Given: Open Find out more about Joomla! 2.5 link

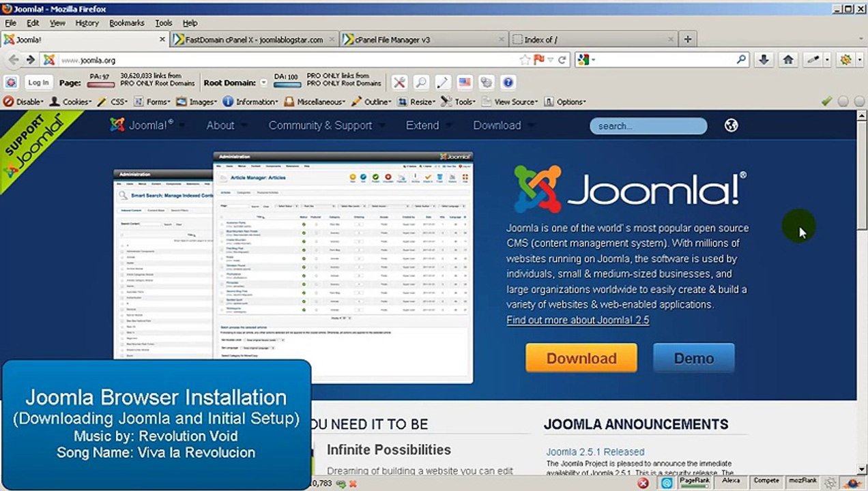Looking at the screenshot, I should [578, 320].
